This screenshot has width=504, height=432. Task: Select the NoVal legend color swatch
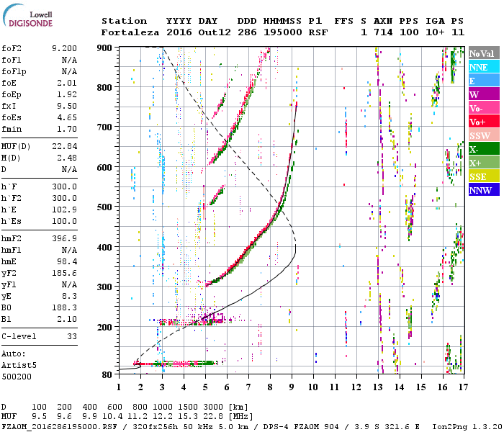[x=484, y=53]
